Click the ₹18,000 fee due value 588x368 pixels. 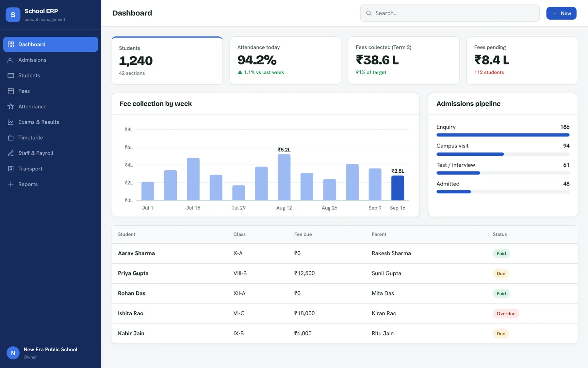tap(304, 313)
